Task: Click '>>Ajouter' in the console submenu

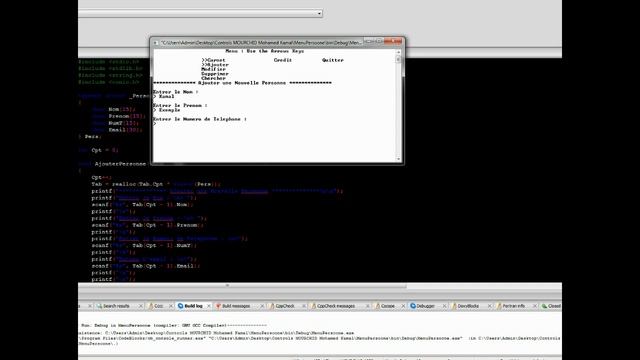Action: coord(215,65)
